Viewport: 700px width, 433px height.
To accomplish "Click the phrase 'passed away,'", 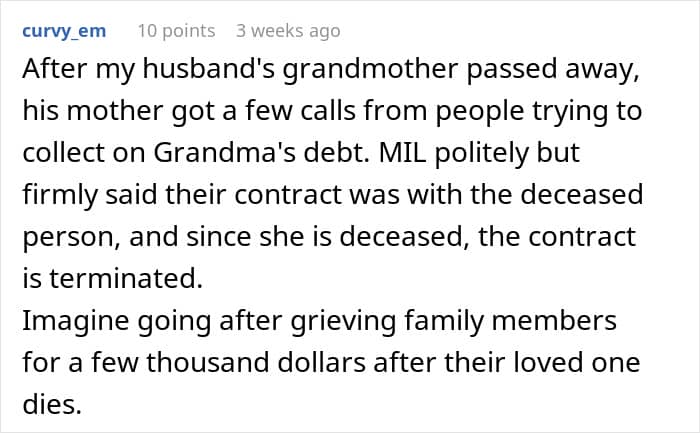I will 553,71.
